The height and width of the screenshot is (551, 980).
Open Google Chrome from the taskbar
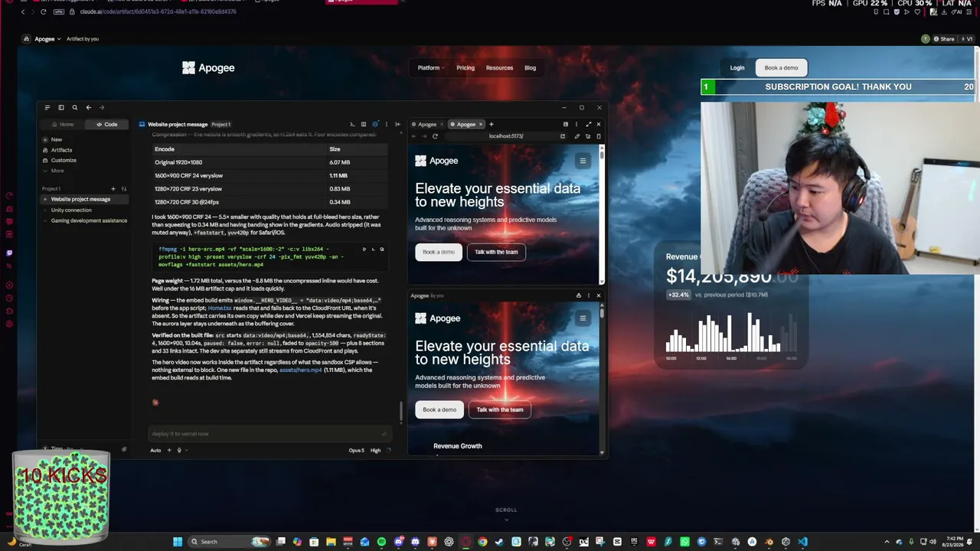tap(482, 542)
